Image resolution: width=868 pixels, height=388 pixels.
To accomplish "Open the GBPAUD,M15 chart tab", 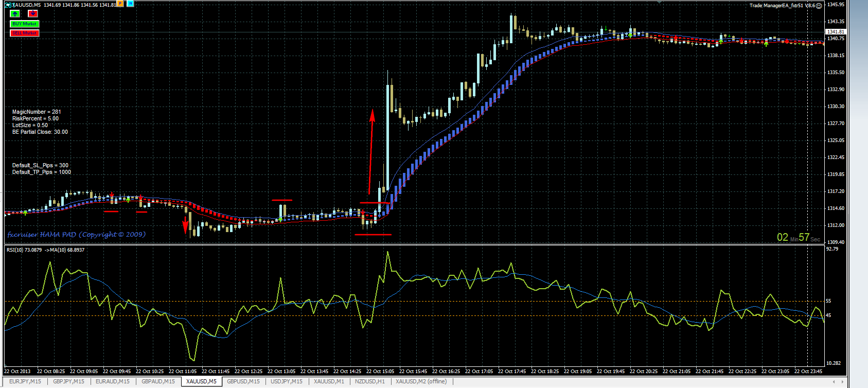I will point(158,381).
